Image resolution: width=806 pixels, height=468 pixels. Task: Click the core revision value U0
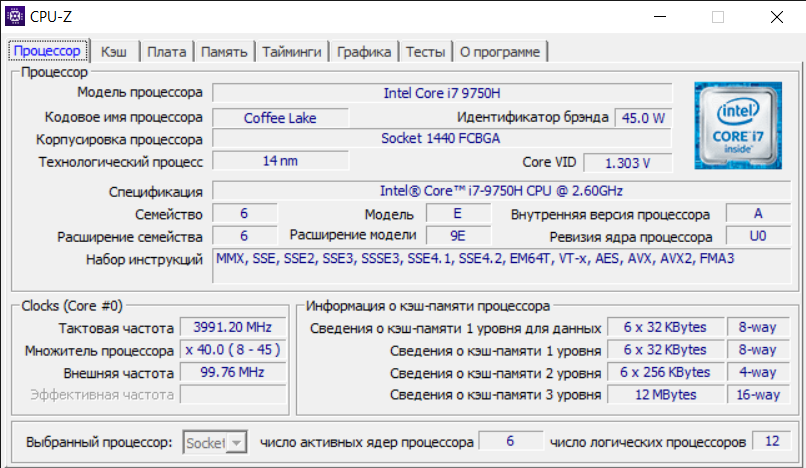758,236
